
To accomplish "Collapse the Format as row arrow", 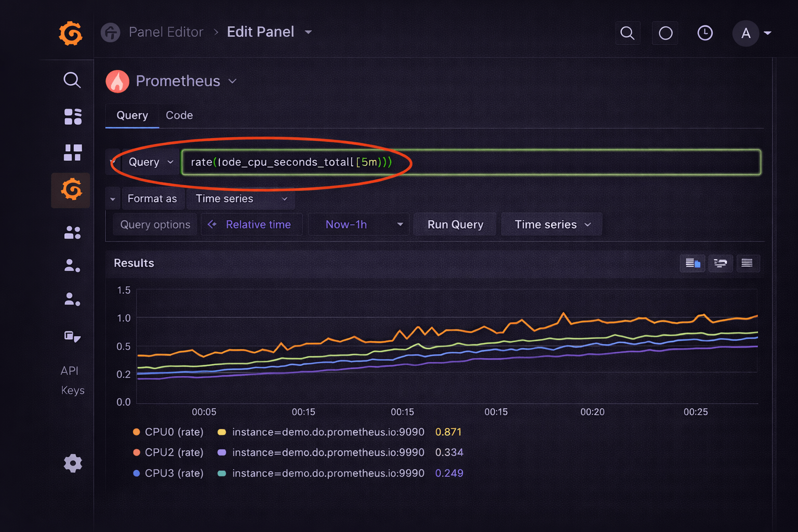I will (113, 199).
